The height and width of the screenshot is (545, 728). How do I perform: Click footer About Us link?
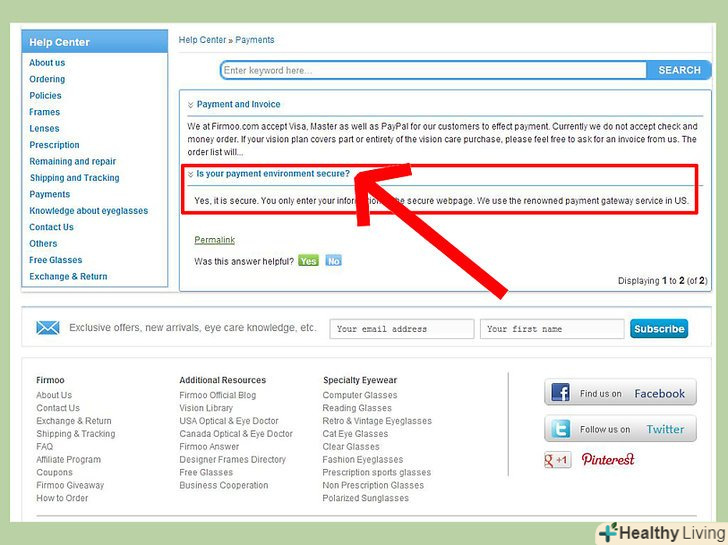(x=54, y=395)
